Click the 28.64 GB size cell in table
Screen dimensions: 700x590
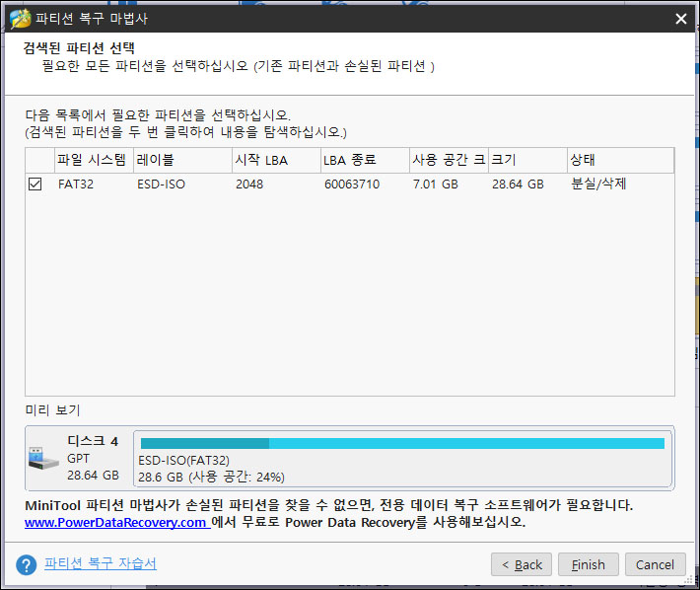point(518,184)
